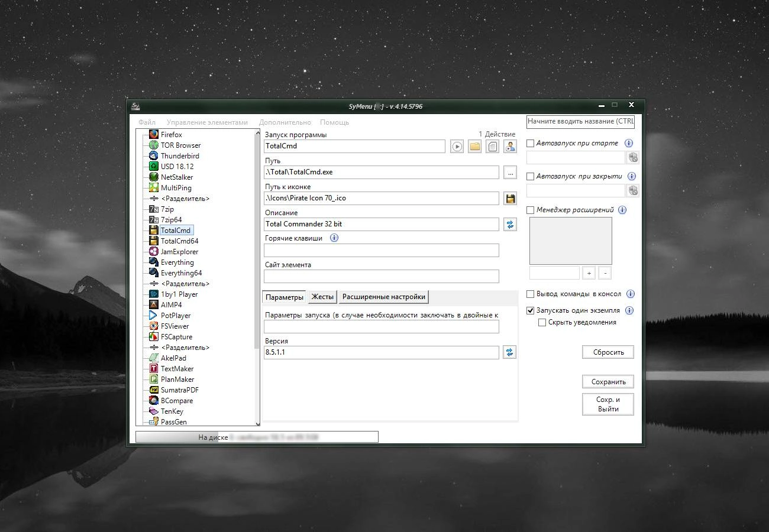
Task: Click the plus button under extension list
Action: pos(589,273)
